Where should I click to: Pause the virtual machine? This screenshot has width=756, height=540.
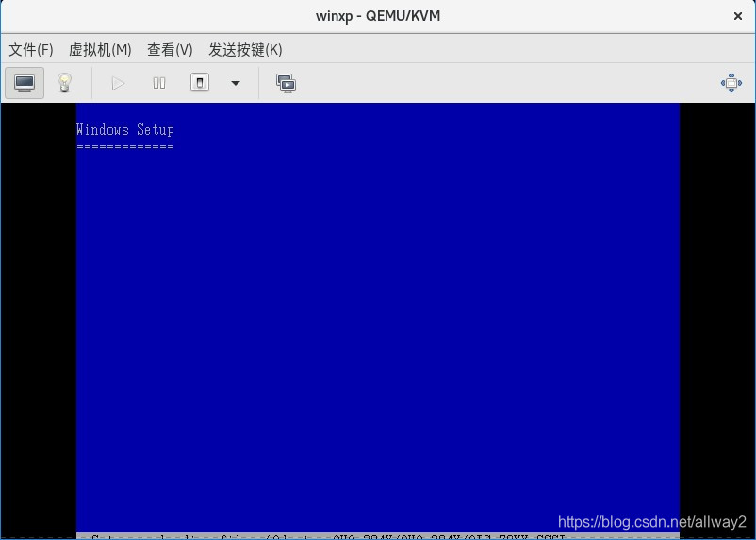click(x=159, y=83)
